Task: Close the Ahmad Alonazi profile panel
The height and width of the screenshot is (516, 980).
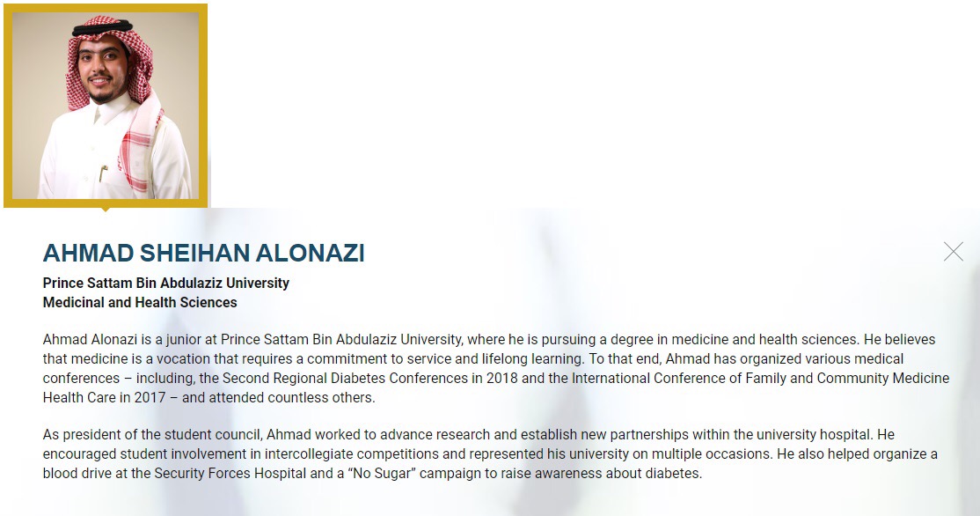Action: 953,252
